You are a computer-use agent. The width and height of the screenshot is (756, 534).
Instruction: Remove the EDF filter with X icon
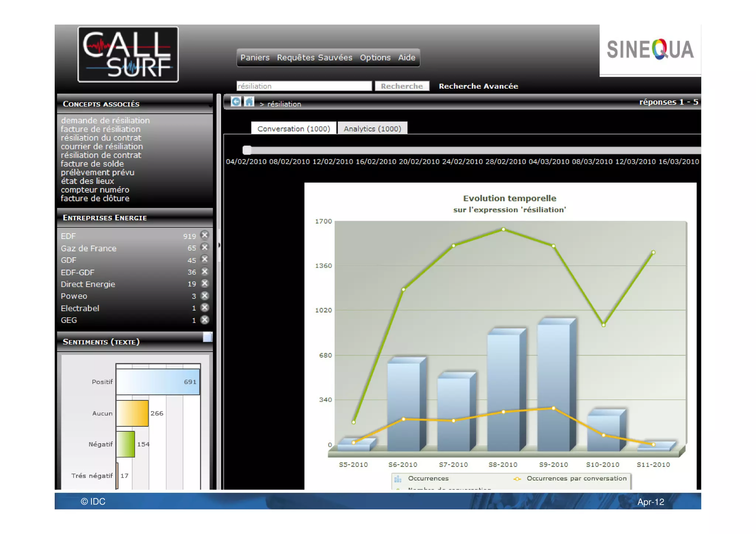[x=205, y=235]
